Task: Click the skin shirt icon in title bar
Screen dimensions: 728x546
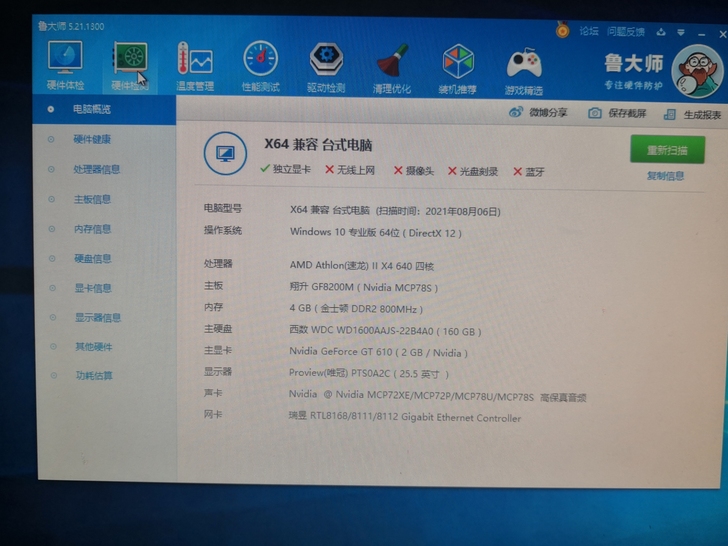Action: click(x=661, y=32)
